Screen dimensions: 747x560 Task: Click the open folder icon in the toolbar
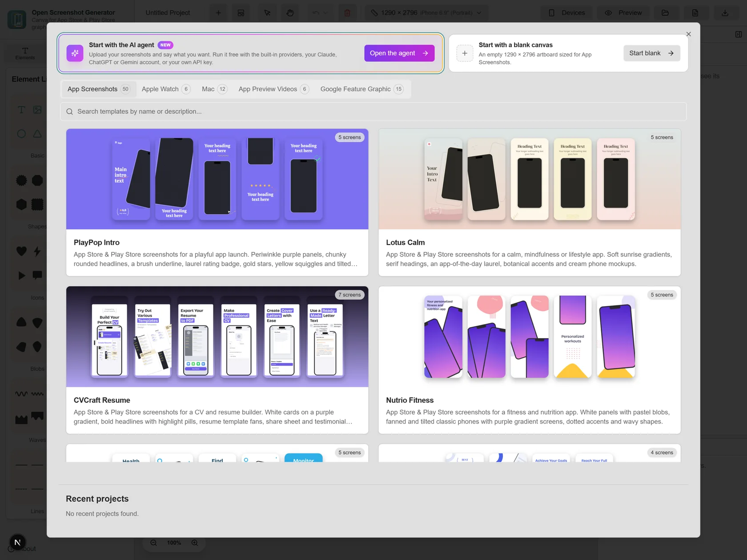[x=665, y=13]
